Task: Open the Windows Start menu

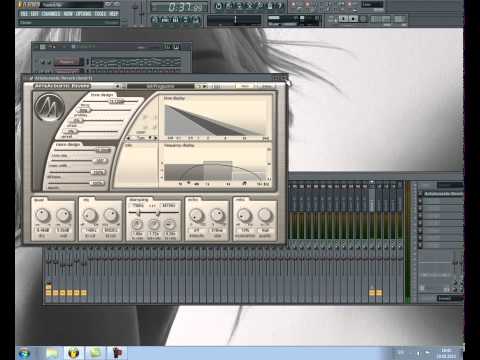Action: 24,353
